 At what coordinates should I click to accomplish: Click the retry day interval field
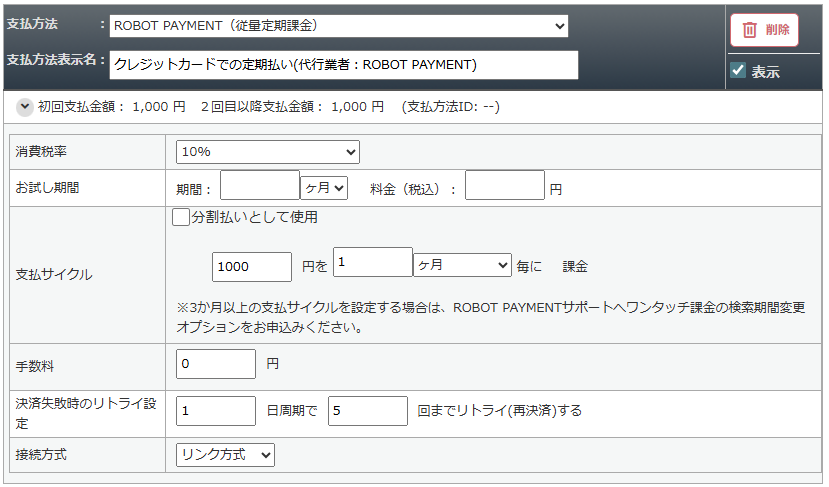click(216, 410)
